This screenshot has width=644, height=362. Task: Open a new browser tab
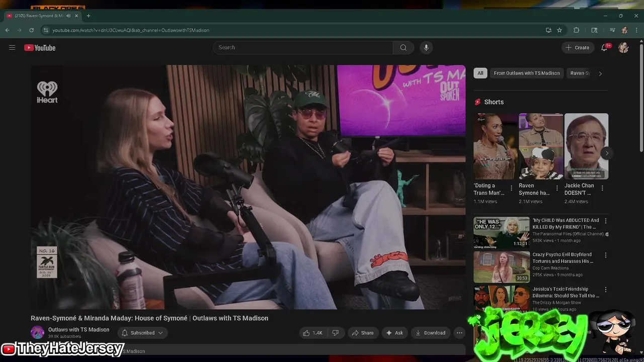click(89, 16)
